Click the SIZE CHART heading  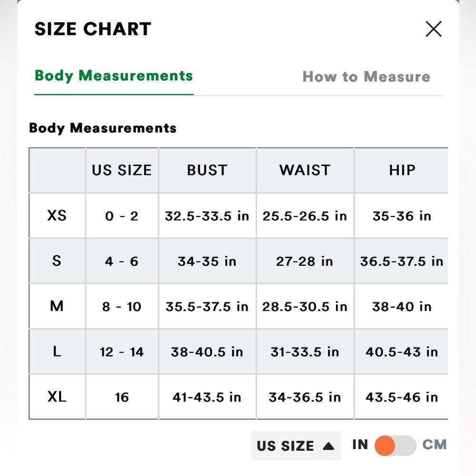point(93,29)
